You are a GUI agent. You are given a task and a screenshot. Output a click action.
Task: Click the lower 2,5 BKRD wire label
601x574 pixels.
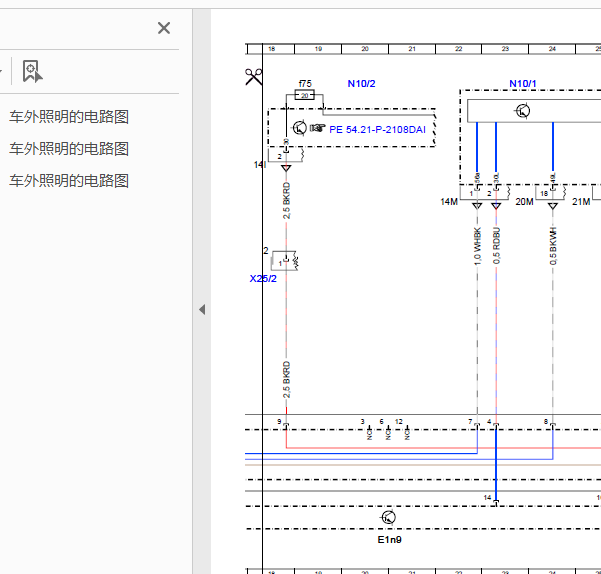coord(286,380)
